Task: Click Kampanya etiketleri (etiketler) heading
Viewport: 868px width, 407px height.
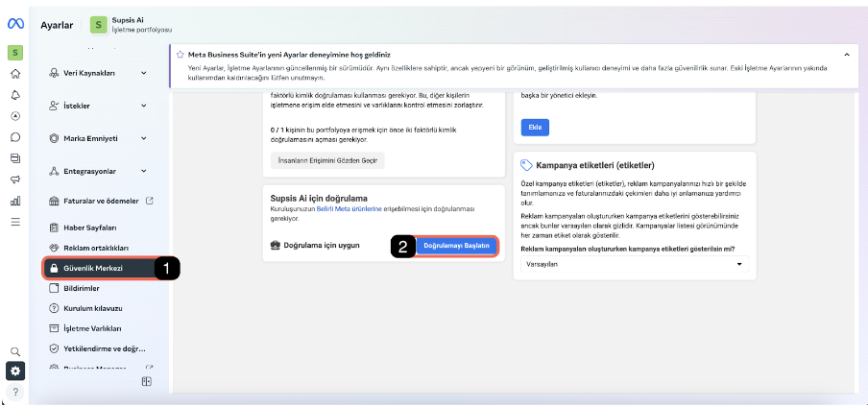Action: coord(595,165)
